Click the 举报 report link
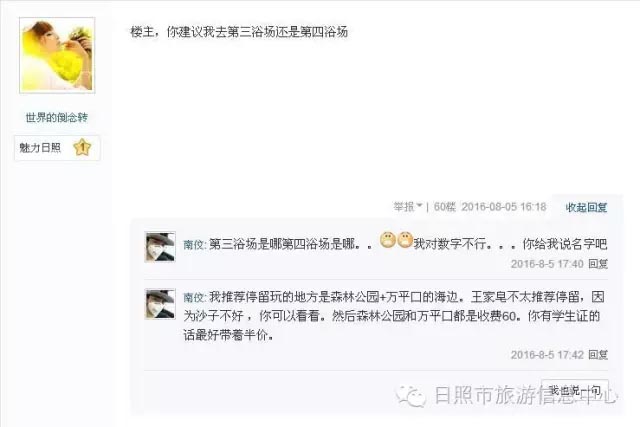The width and height of the screenshot is (640, 427). coord(404,207)
